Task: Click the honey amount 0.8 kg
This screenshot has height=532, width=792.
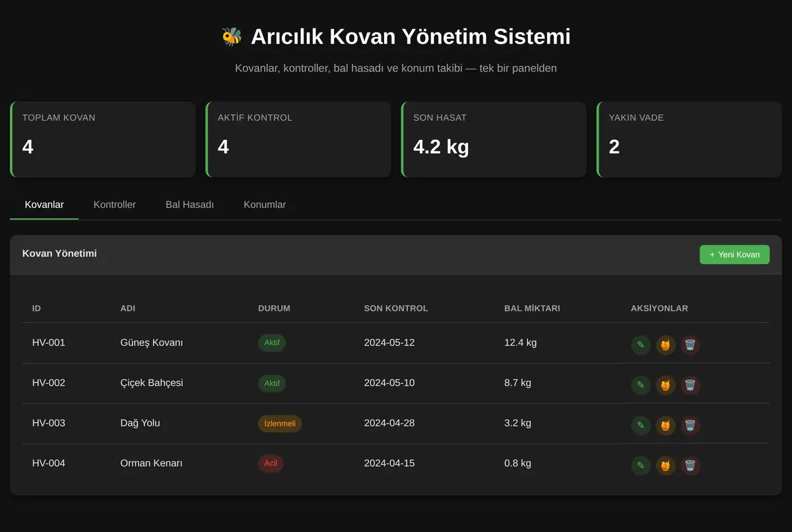Action: (x=517, y=463)
